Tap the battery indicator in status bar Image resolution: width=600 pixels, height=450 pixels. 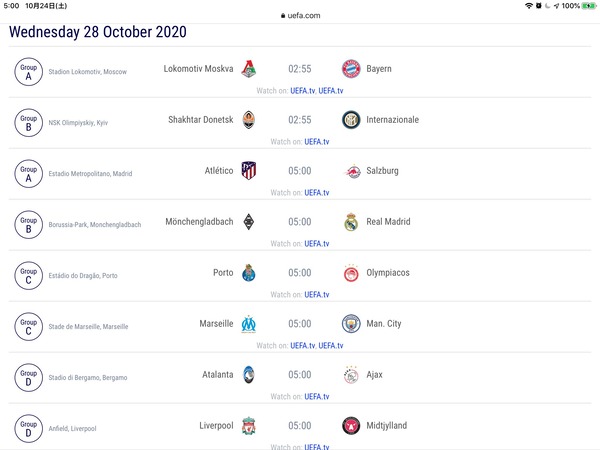(x=588, y=6)
